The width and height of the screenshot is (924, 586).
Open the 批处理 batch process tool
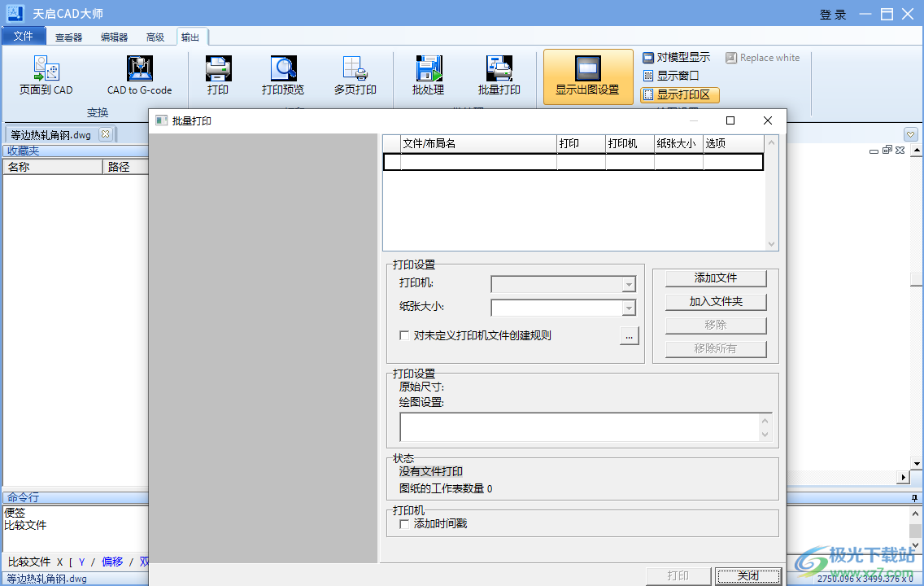(429, 75)
